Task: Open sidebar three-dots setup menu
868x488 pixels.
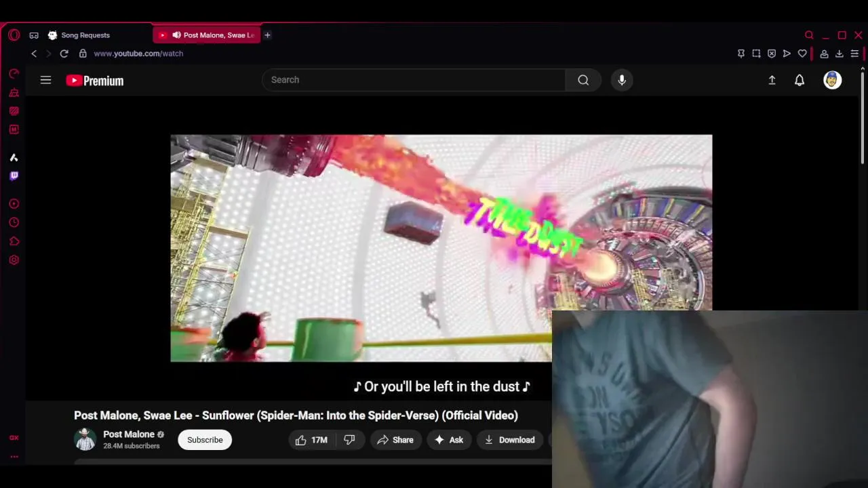Action: [14, 457]
